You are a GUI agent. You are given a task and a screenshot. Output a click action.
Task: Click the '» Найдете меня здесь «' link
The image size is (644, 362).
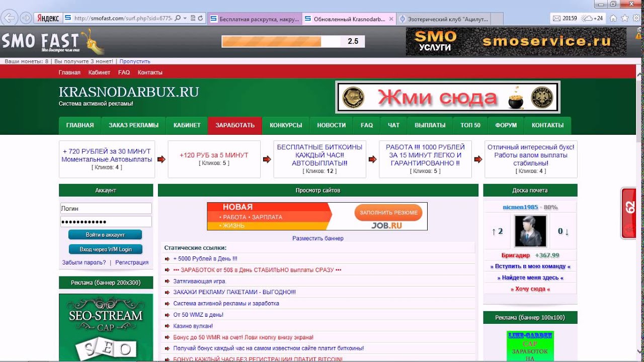pyautogui.click(x=530, y=278)
